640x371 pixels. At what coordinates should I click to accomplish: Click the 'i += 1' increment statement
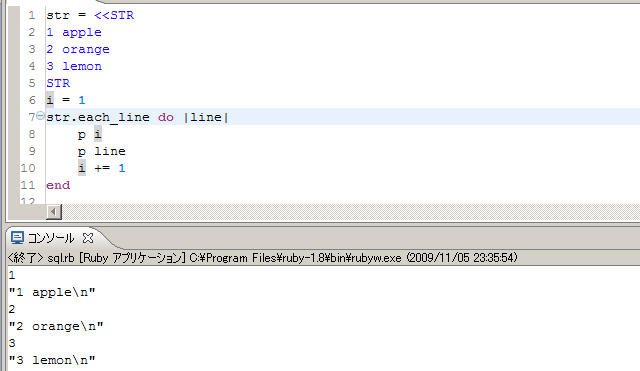click(102, 168)
